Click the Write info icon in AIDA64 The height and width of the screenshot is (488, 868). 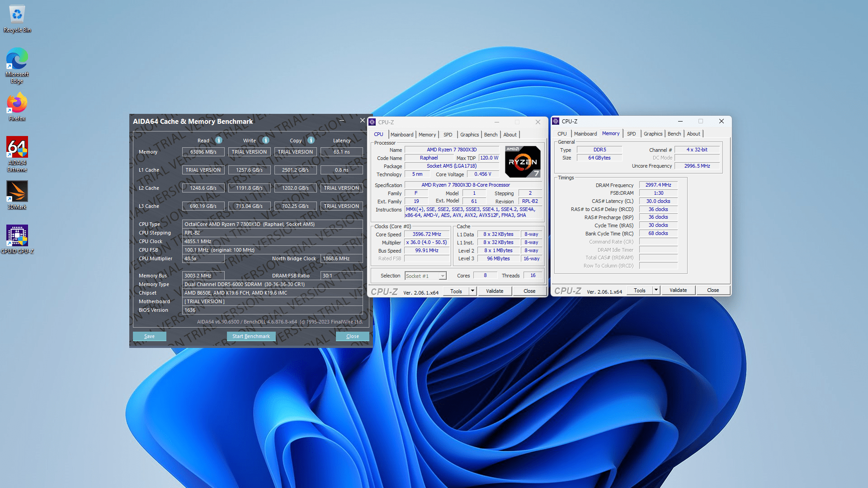point(266,140)
